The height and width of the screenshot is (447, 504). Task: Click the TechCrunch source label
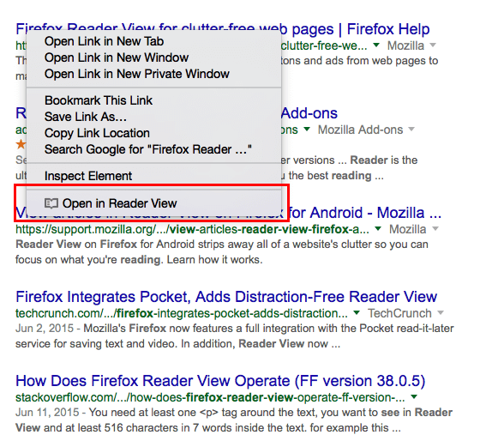coord(399,313)
